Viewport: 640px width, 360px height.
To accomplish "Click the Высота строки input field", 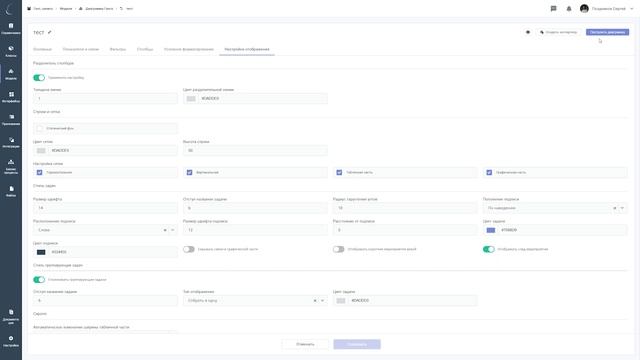I will pos(255,151).
